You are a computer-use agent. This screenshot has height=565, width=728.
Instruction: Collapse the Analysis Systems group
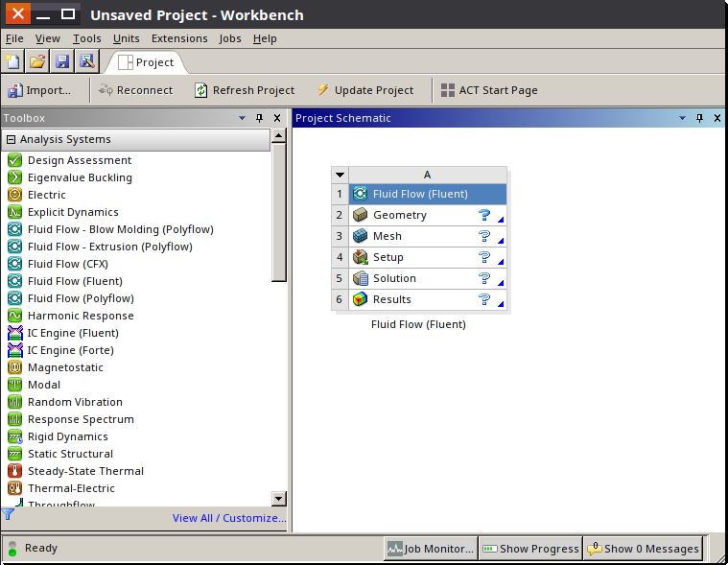(12, 139)
